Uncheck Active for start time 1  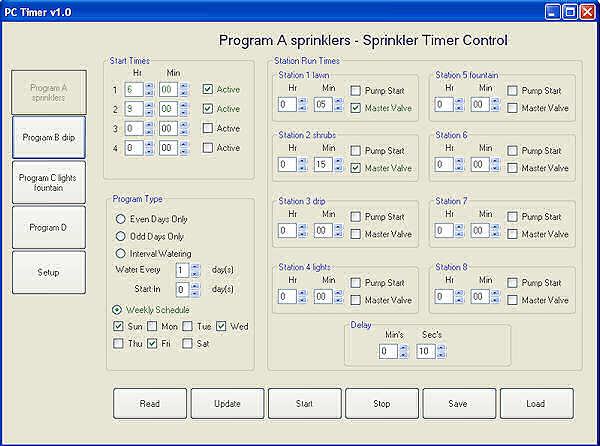(208, 90)
